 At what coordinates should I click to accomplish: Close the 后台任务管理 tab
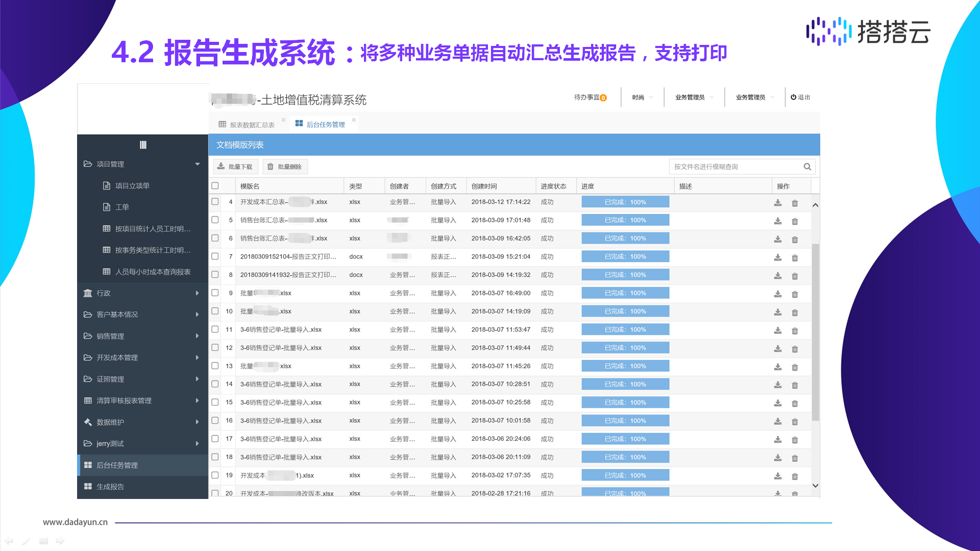tap(354, 120)
